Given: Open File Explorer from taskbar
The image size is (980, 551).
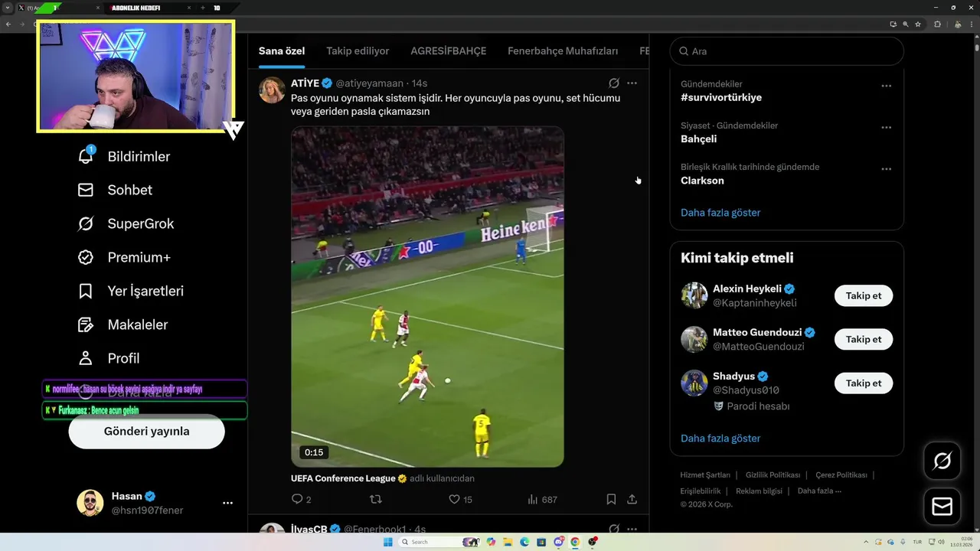Looking at the screenshot, I should pos(508,542).
